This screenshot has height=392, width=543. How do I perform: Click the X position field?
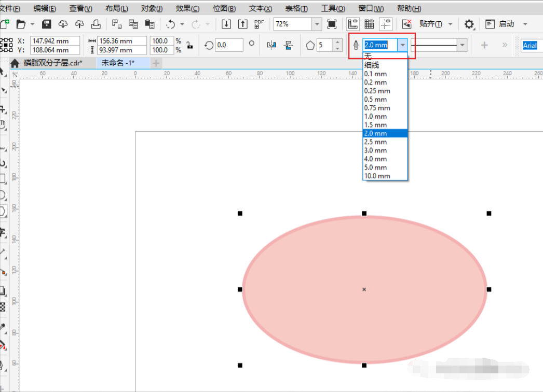(55, 41)
